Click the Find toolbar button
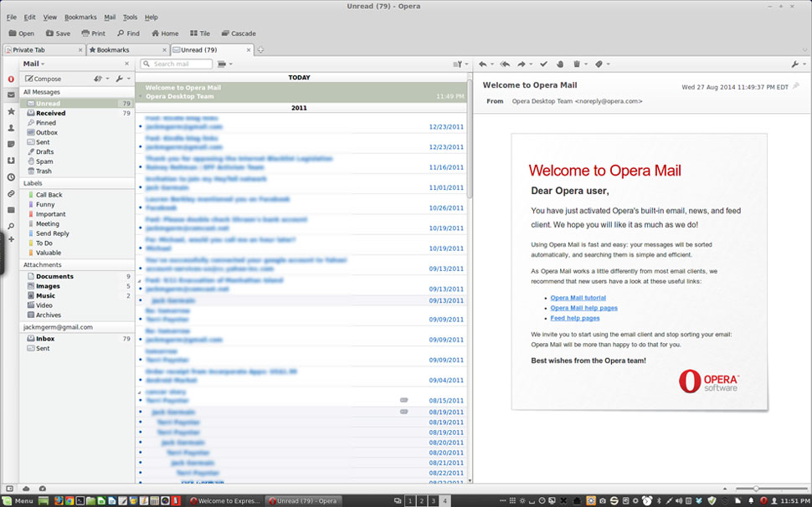Viewport: 812px width, 507px height. coord(128,33)
